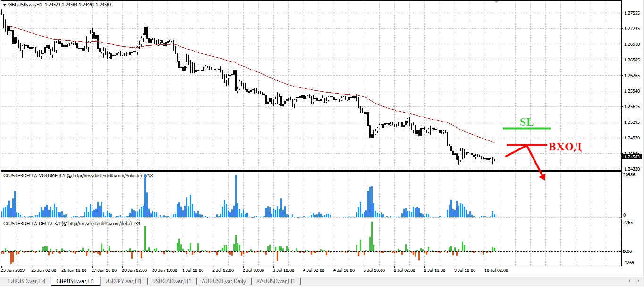Click the 1 Jul 10:00 time label

tap(193, 271)
